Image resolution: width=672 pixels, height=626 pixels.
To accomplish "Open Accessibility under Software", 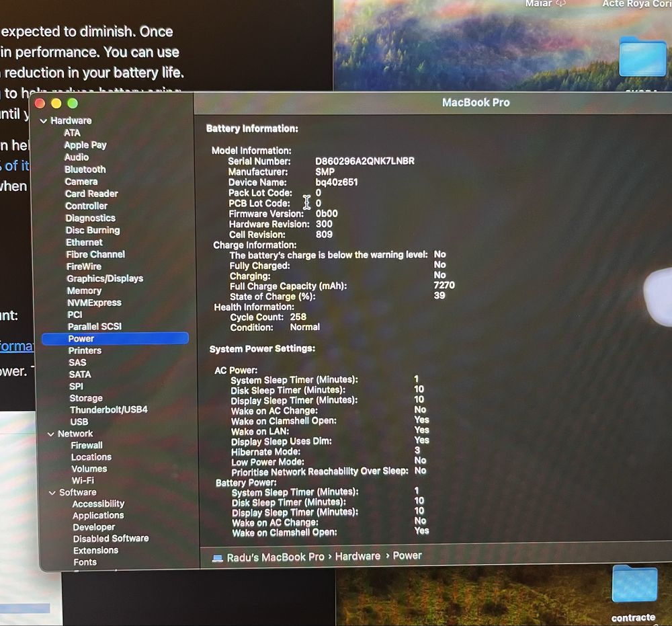I will (98, 504).
